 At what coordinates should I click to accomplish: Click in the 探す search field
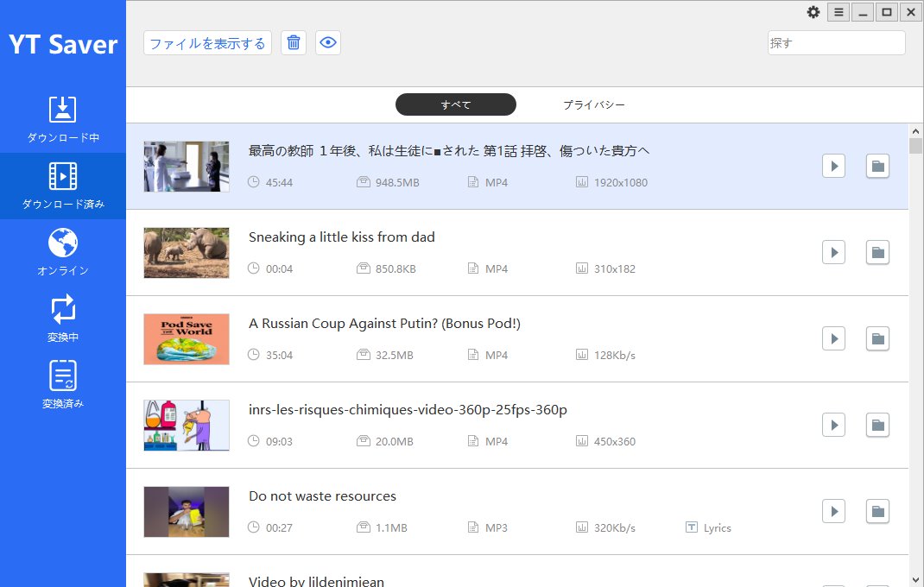pyautogui.click(x=836, y=43)
